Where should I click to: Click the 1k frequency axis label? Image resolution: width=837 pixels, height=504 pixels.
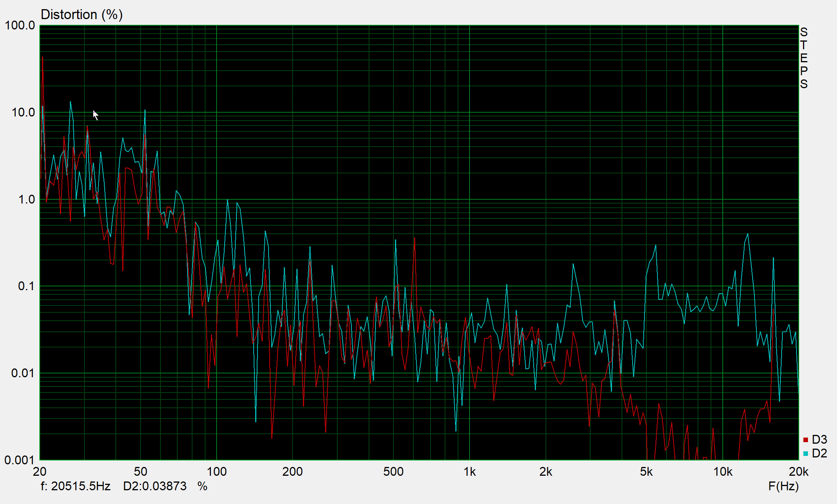tap(469, 472)
